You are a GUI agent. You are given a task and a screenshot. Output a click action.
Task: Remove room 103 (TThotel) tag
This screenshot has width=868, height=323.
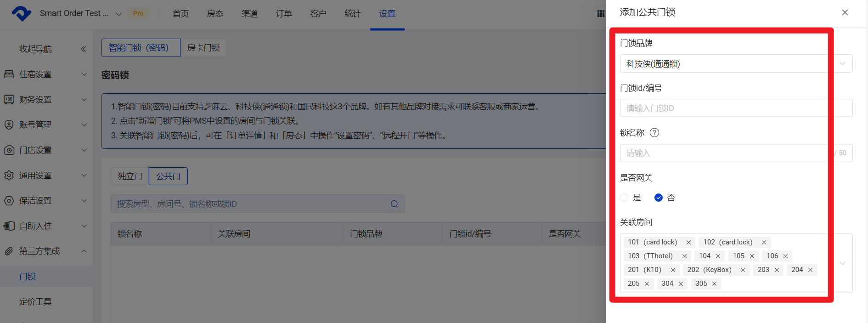[x=684, y=256]
